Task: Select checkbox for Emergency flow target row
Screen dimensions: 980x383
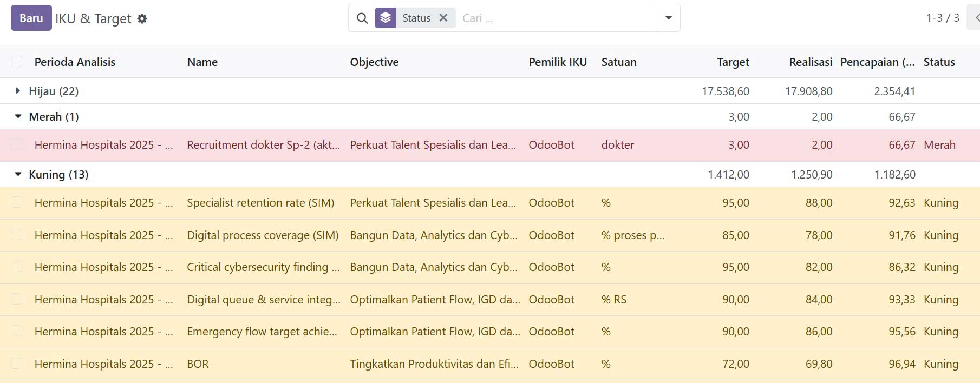Action: click(x=17, y=331)
